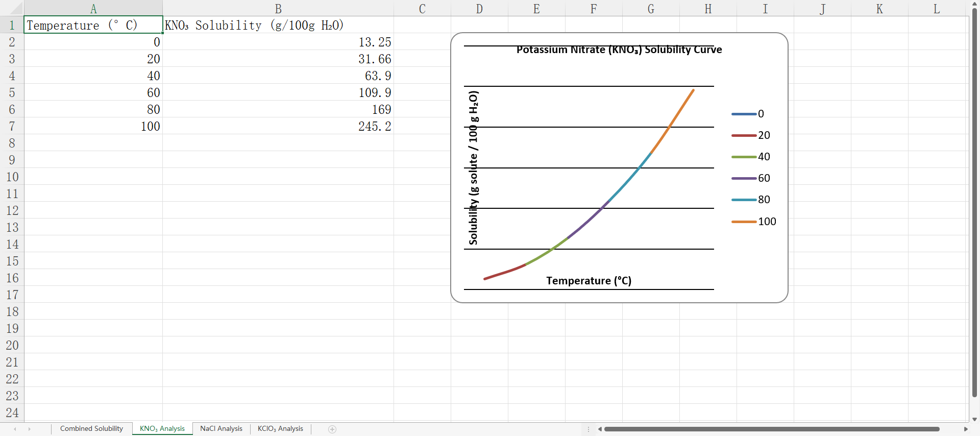Click the sheet tab bar splitter handle
The width and height of the screenshot is (980, 436).
[x=589, y=429]
